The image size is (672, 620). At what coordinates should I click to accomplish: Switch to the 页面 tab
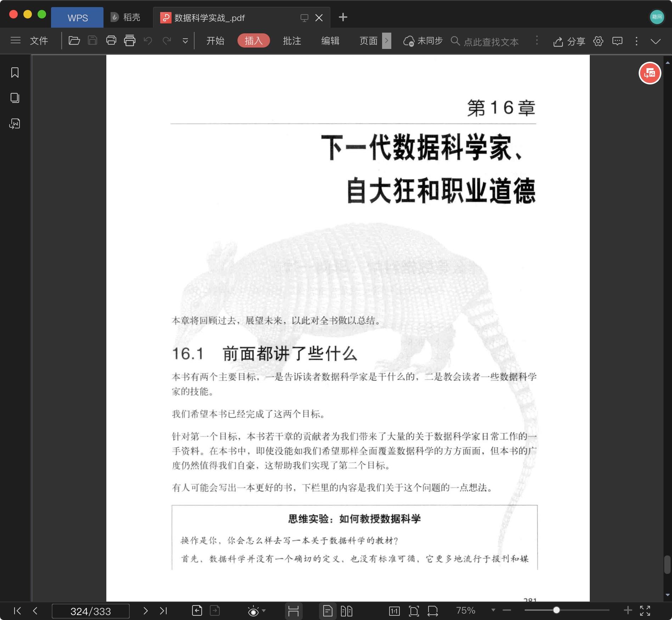pyautogui.click(x=369, y=41)
